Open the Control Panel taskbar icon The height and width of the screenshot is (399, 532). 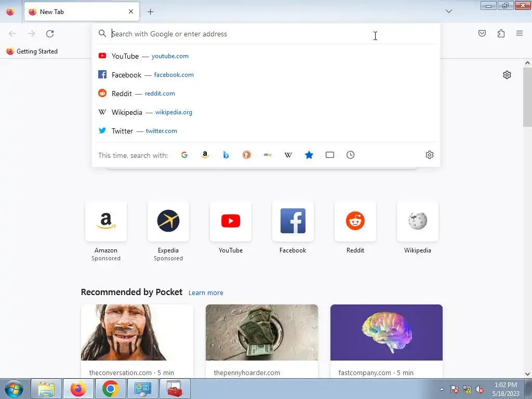coord(142,389)
